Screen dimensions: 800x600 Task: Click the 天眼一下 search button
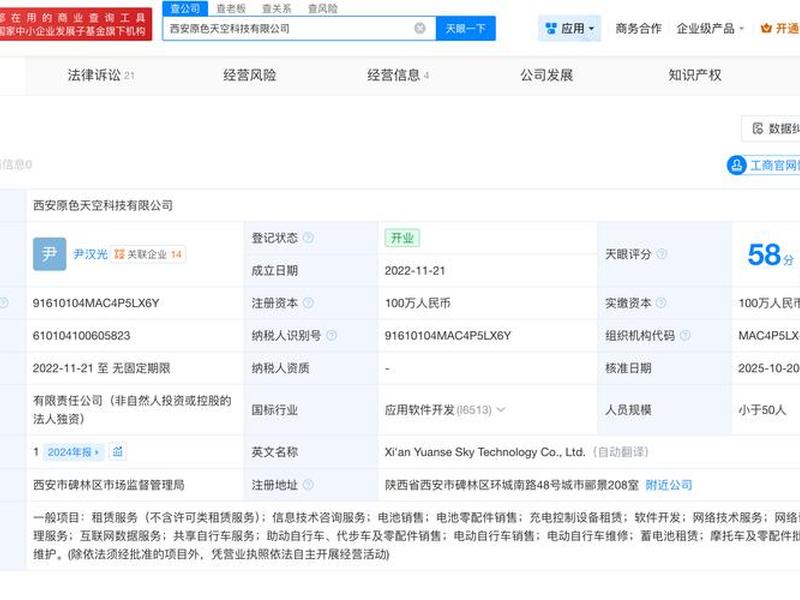pyautogui.click(x=465, y=28)
